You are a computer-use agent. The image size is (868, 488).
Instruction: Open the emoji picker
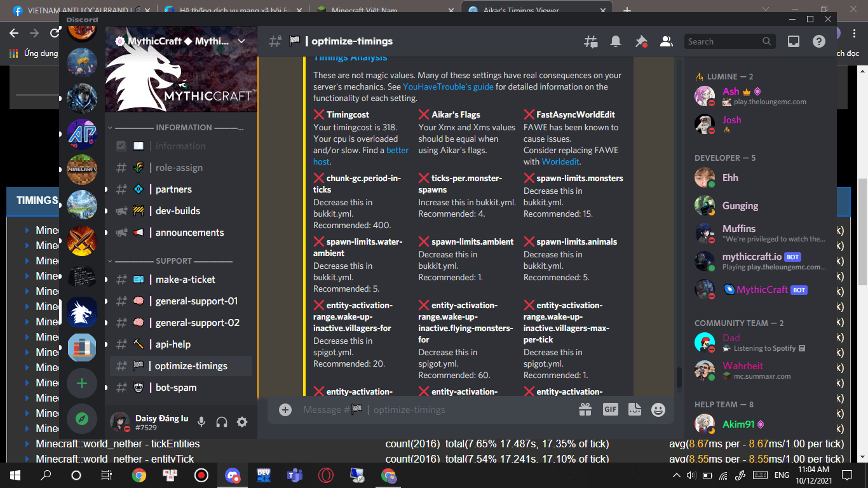click(x=658, y=410)
